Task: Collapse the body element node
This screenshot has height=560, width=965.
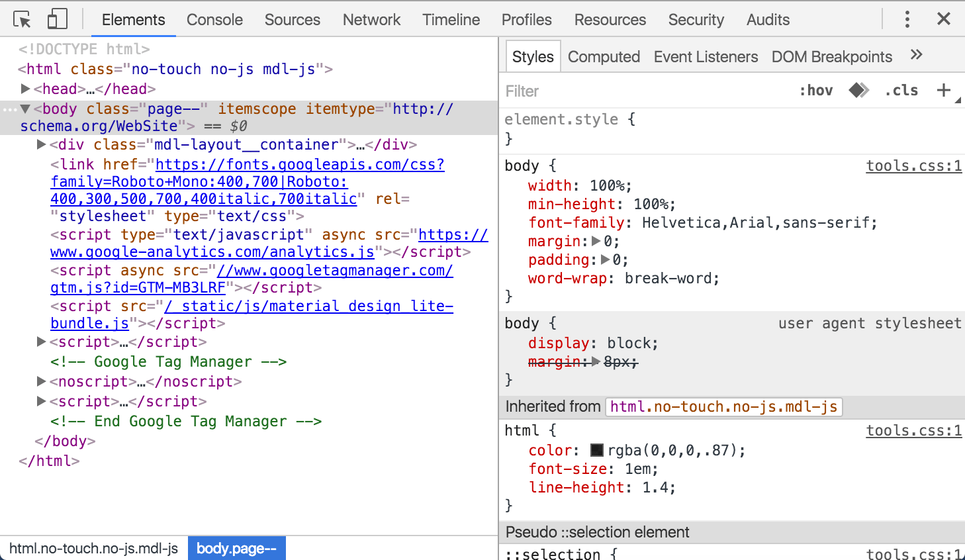Action: coord(25,109)
